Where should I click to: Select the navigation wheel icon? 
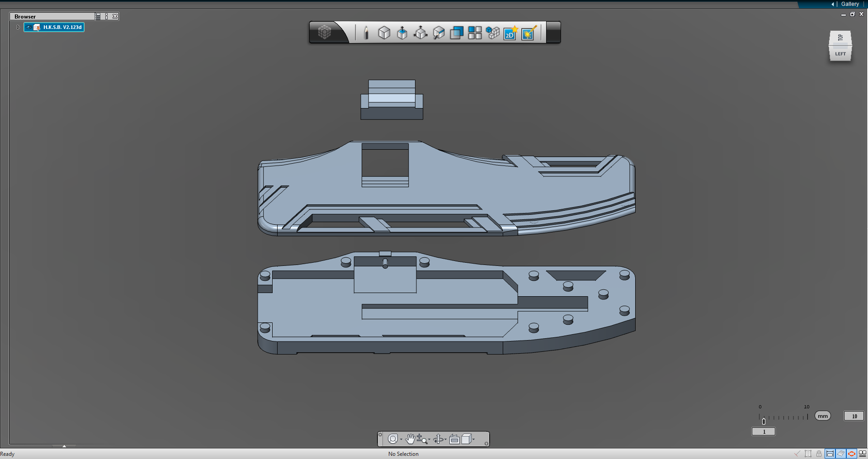(x=393, y=439)
